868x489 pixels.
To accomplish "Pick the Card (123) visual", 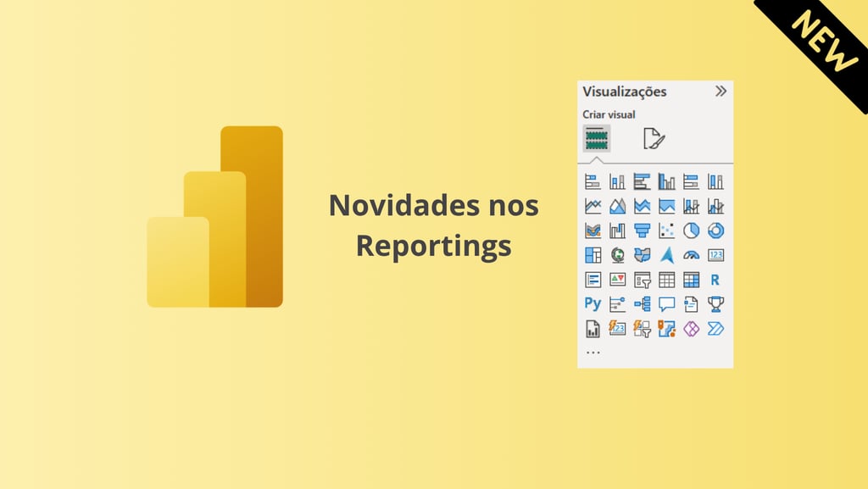I will coord(715,255).
